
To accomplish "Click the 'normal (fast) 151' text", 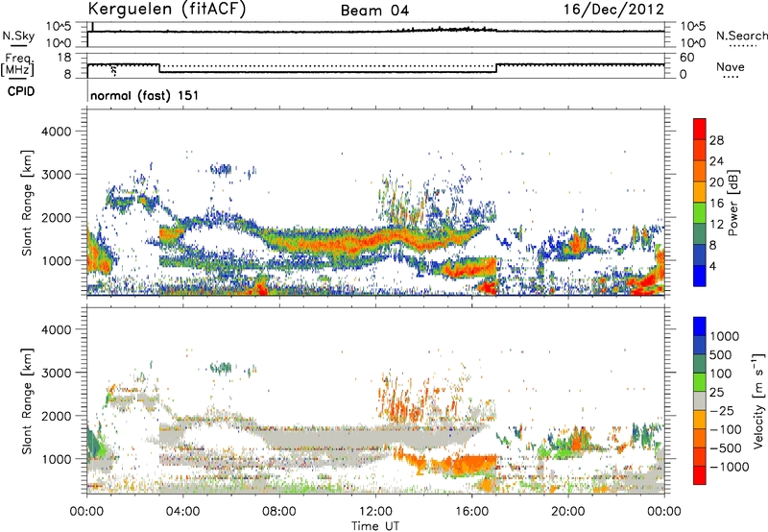I will pyautogui.click(x=145, y=95).
